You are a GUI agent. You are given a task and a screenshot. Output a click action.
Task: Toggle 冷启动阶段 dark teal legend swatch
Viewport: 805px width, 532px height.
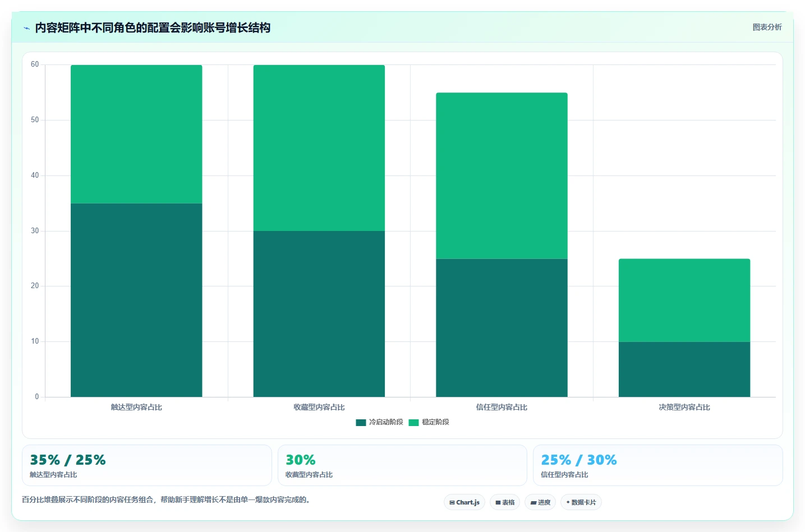click(x=361, y=422)
